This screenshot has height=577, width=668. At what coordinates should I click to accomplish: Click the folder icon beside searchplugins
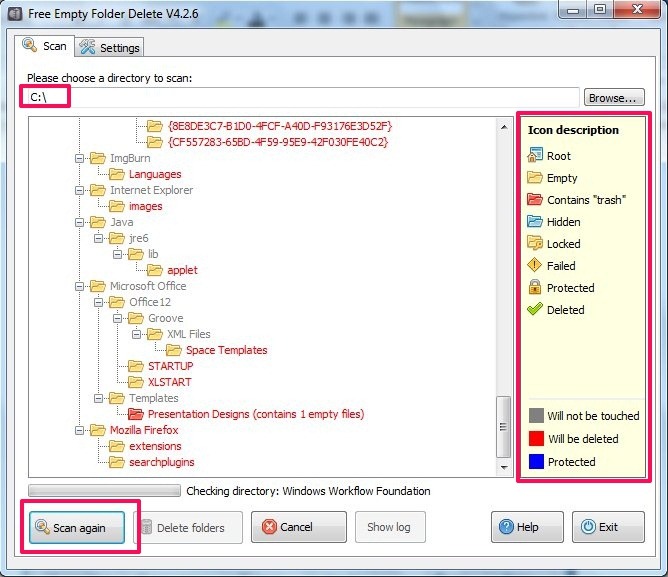pos(117,462)
